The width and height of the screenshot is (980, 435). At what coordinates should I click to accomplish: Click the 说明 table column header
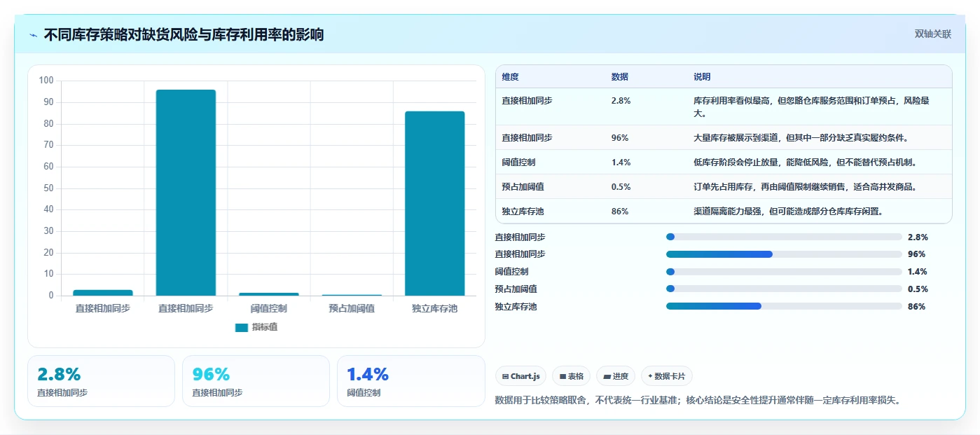[702, 77]
